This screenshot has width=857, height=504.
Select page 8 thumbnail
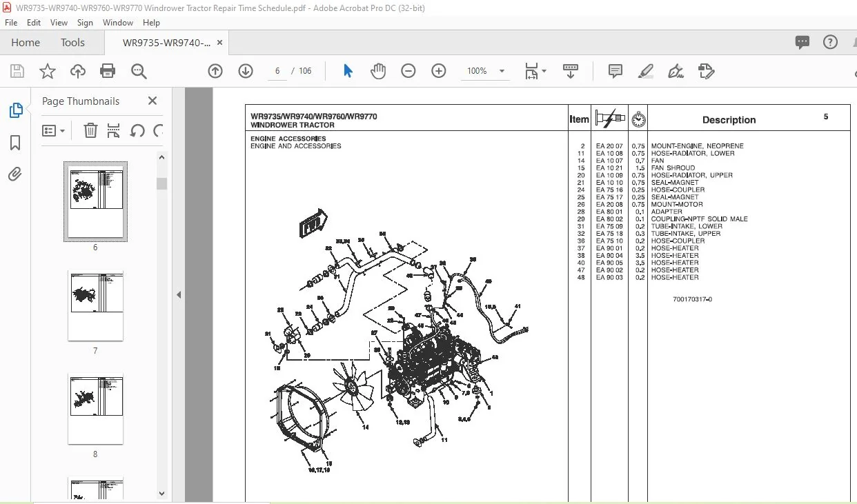pyautogui.click(x=95, y=410)
